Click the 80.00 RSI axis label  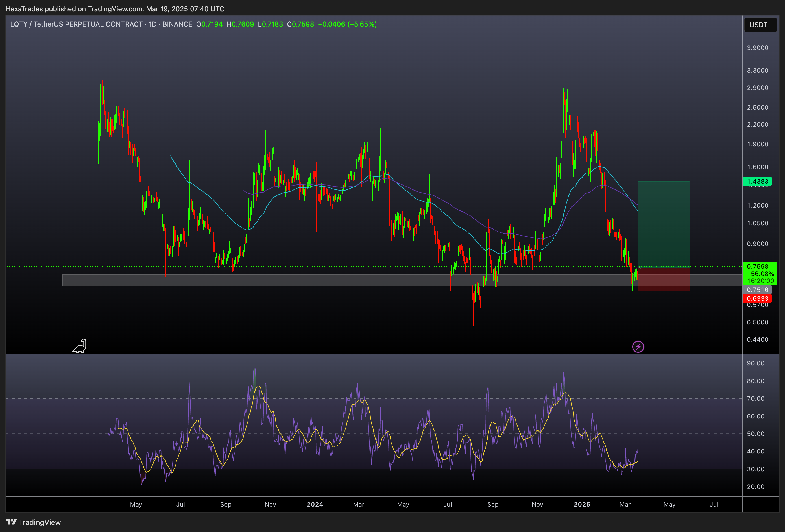[x=755, y=381]
